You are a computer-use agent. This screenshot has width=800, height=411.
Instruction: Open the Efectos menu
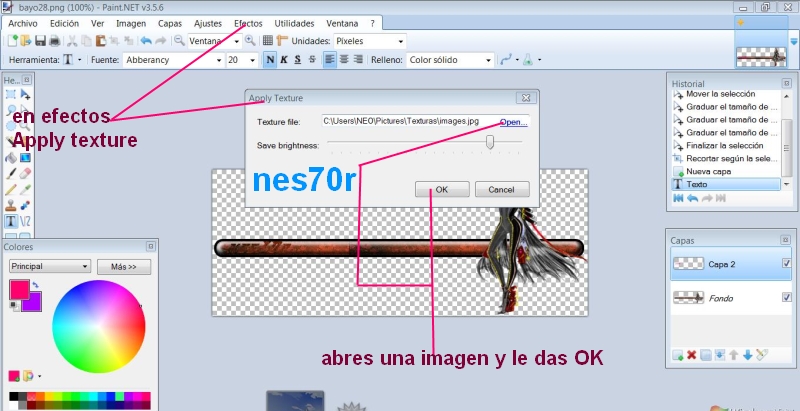pos(248,23)
